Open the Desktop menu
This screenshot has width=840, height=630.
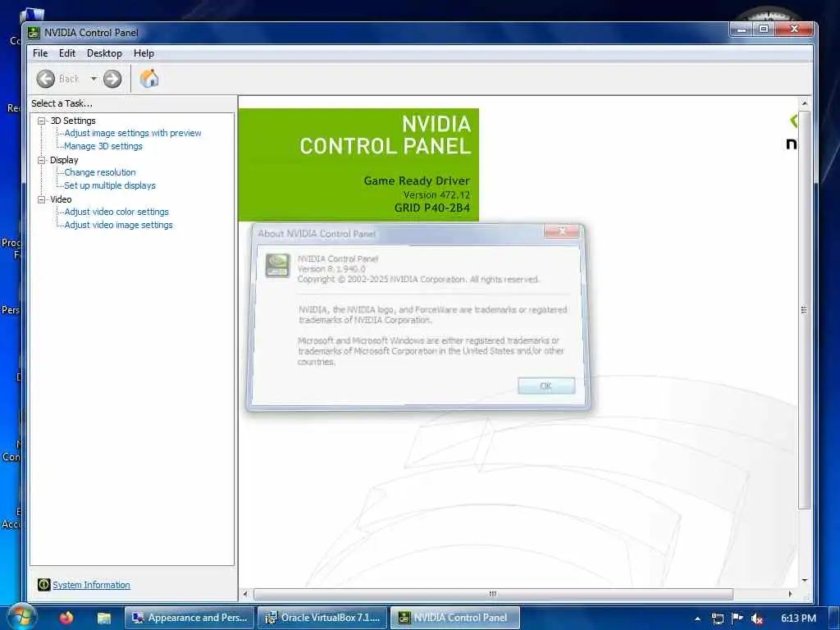[x=104, y=53]
